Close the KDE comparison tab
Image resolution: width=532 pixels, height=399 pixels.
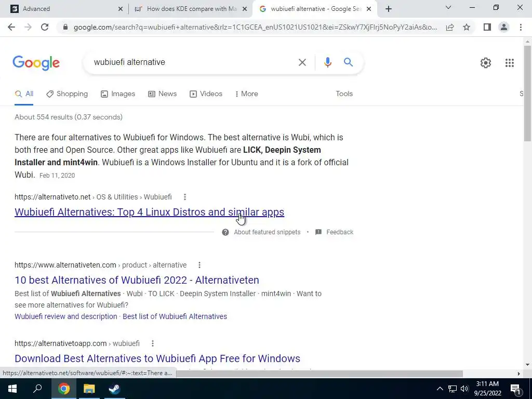(x=244, y=9)
